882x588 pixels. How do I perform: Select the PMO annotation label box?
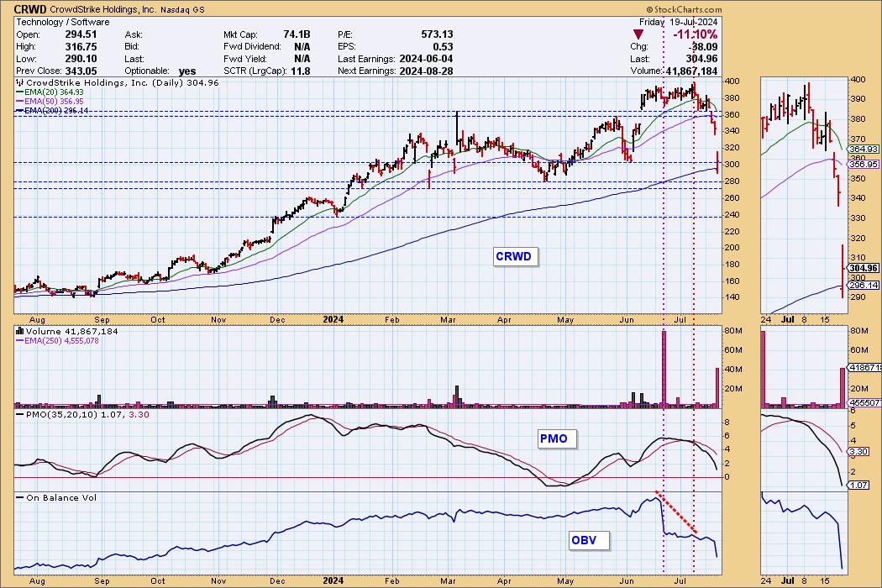554,438
